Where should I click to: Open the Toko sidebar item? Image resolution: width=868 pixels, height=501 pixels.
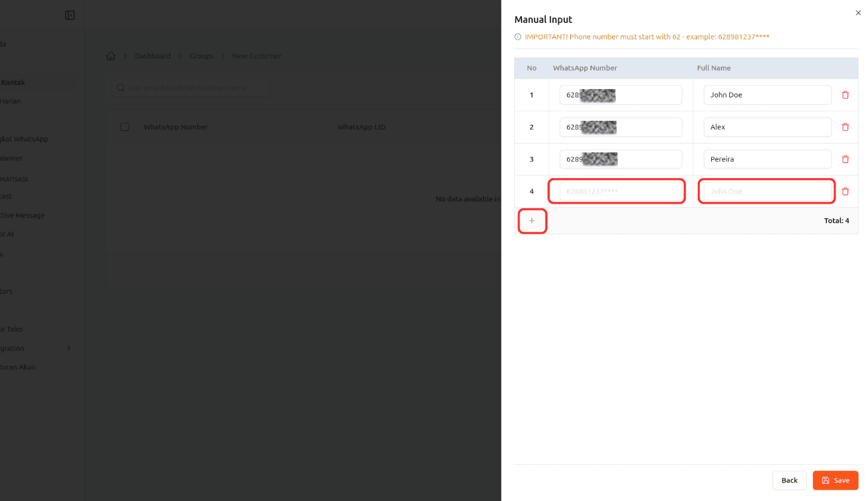coord(12,329)
